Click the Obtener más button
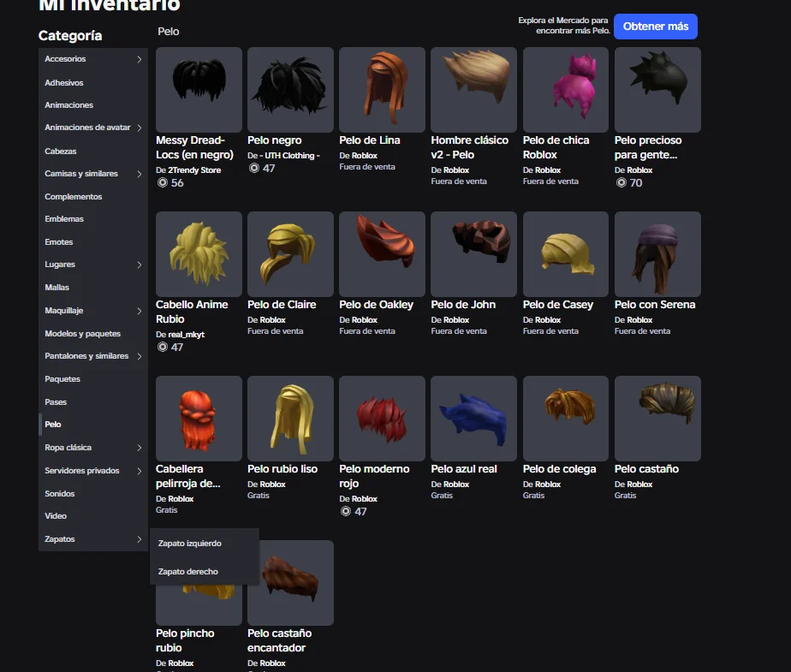Image resolution: width=791 pixels, height=672 pixels. click(x=655, y=27)
